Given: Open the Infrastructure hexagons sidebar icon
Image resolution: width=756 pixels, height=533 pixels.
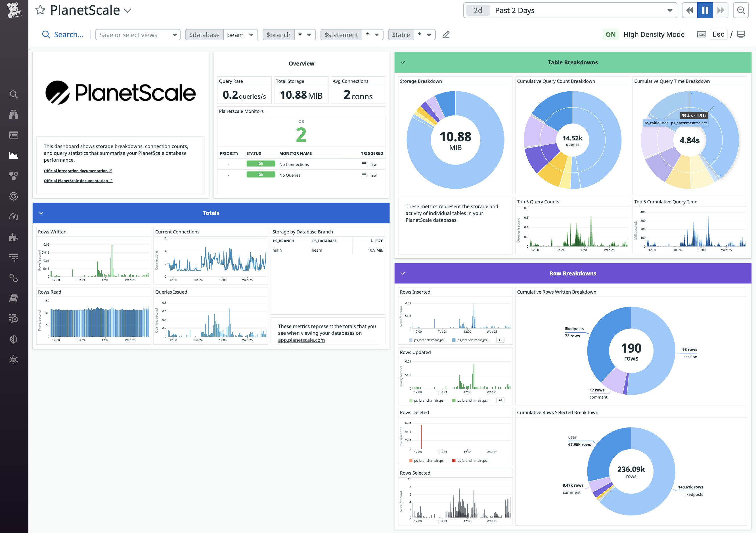Looking at the screenshot, I should [x=14, y=175].
